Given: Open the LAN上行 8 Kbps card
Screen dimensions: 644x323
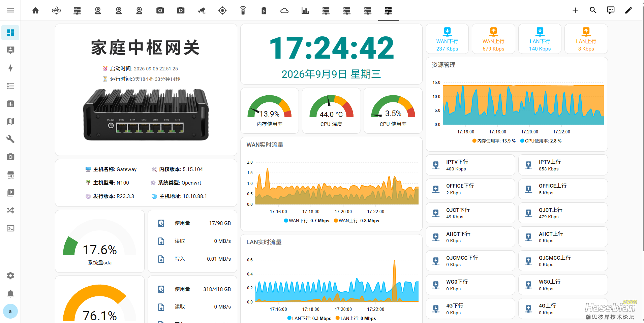Looking at the screenshot, I should click(586, 39).
